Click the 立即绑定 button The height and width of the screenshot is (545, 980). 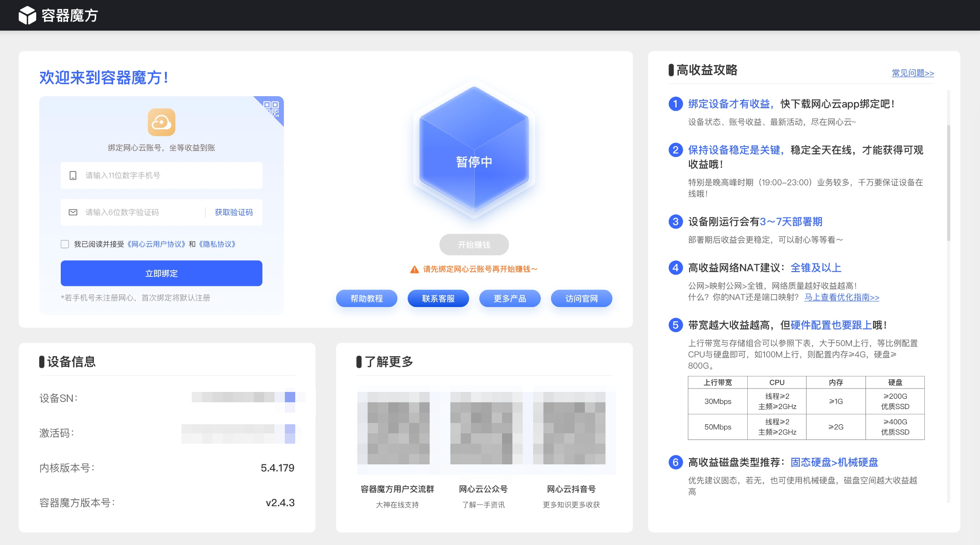point(162,273)
